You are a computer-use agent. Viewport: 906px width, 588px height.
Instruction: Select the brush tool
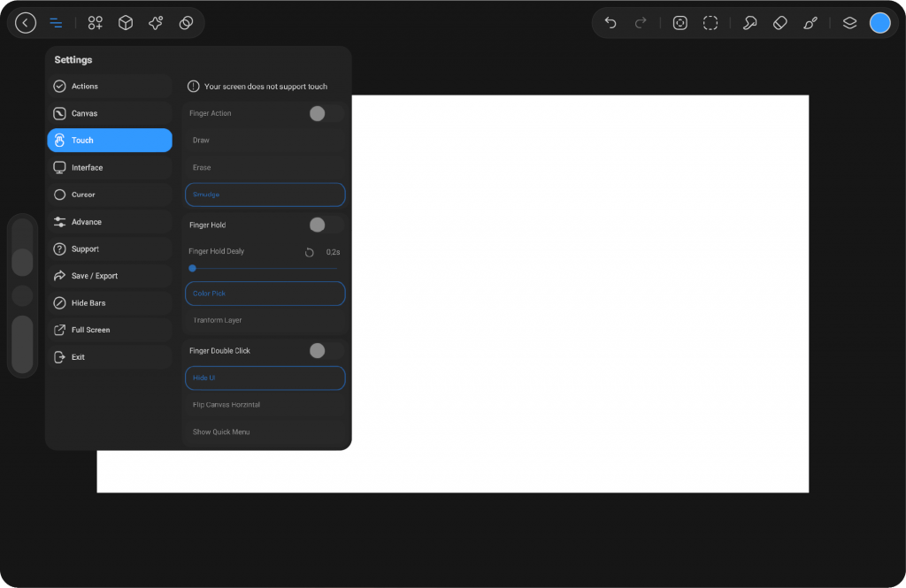click(x=810, y=23)
